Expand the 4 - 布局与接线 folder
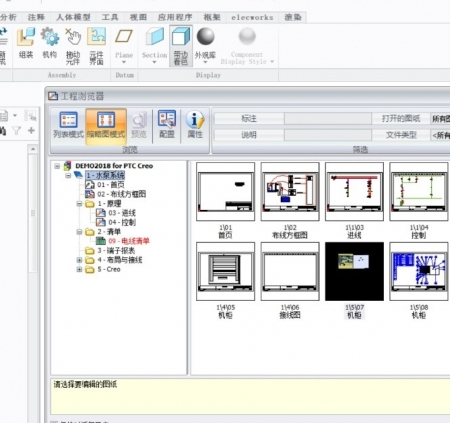This screenshot has width=450, height=423. pos(79,260)
